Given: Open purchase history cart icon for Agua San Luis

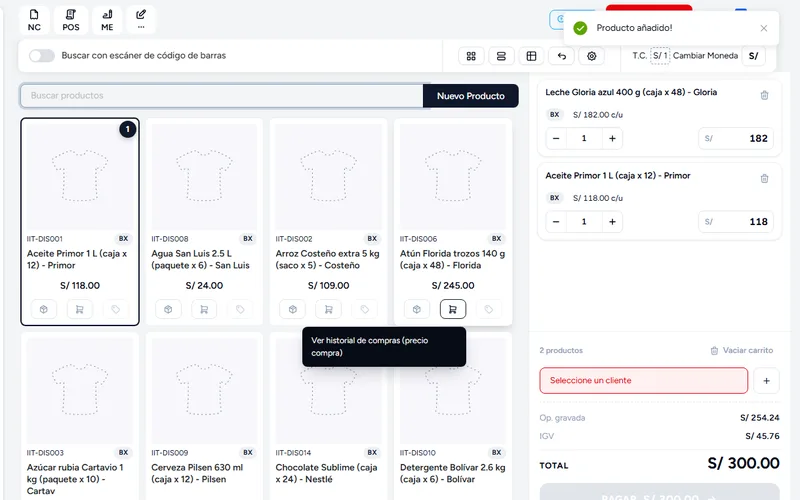Looking at the screenshot, I should [204, 309].
